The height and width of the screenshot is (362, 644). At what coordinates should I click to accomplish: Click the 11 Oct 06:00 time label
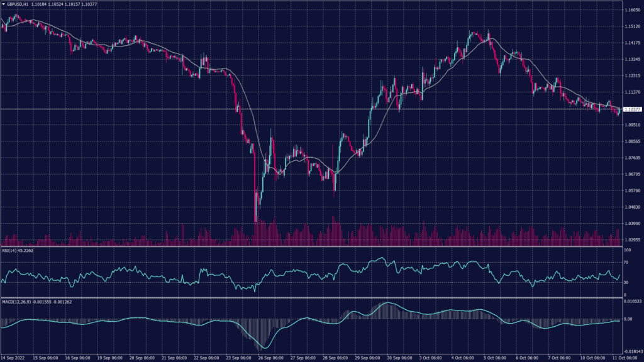(628, 358)
